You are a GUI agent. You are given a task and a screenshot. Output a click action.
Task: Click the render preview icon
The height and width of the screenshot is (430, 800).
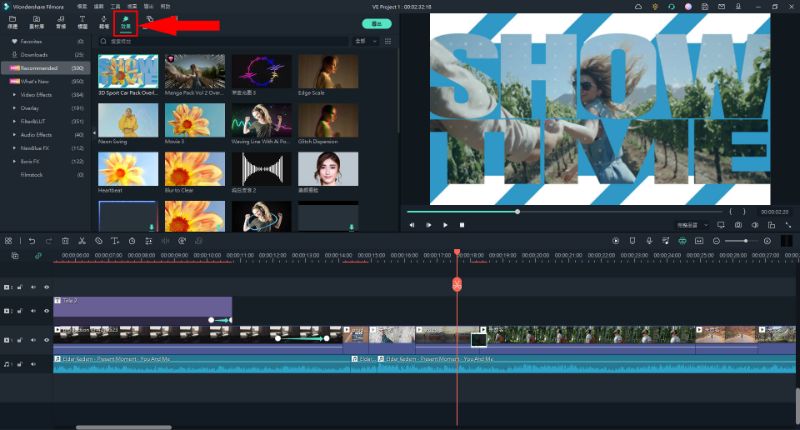point(615,241)
